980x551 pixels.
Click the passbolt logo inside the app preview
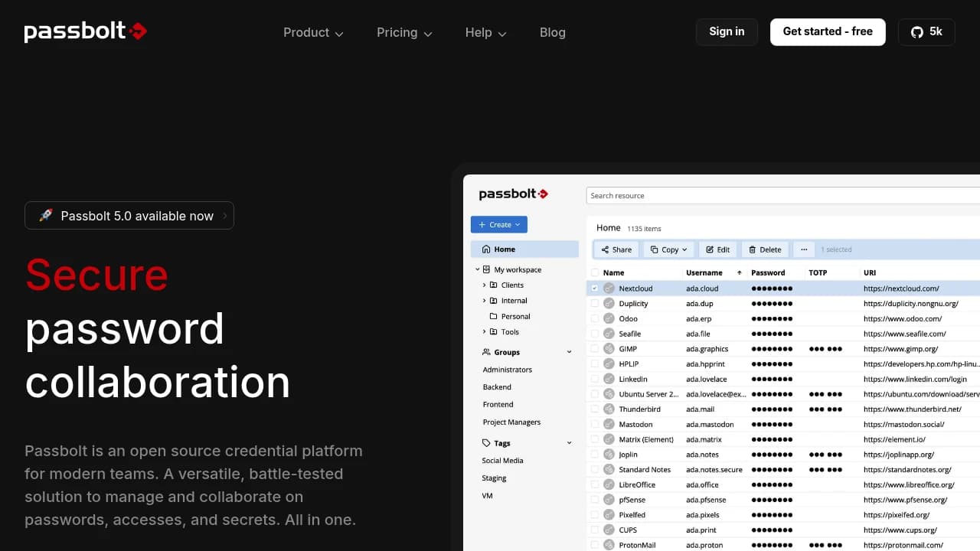coord(514,194)
